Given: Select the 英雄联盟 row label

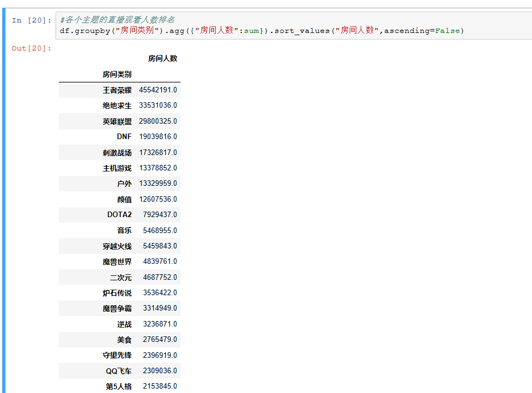Looking at the screenshot, I should [x=117, y=121].
